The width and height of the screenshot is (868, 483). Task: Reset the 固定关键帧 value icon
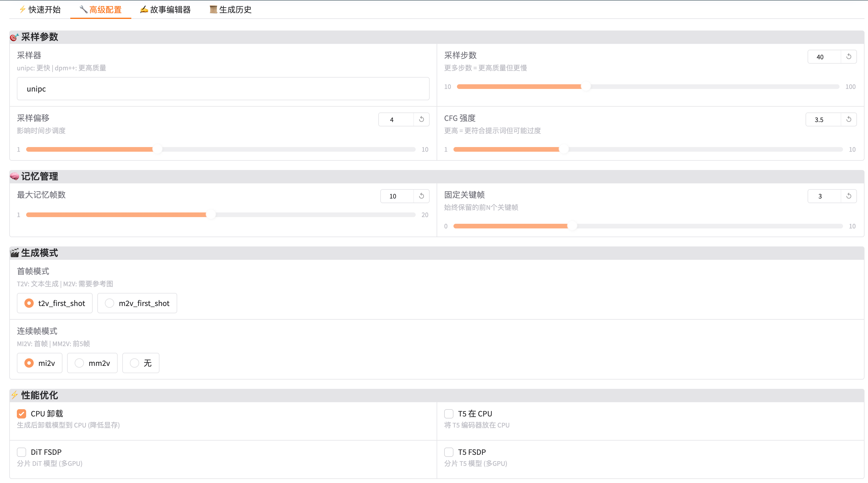849,196
